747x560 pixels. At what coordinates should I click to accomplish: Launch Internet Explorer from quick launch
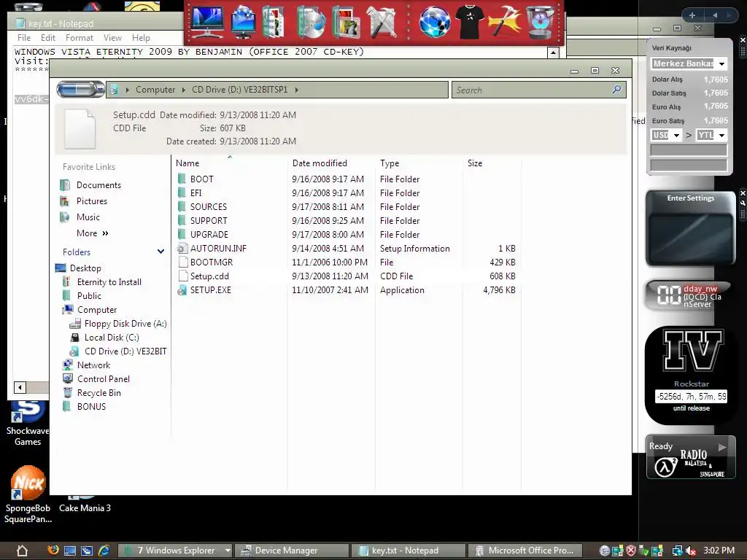(x=104, y=551)
